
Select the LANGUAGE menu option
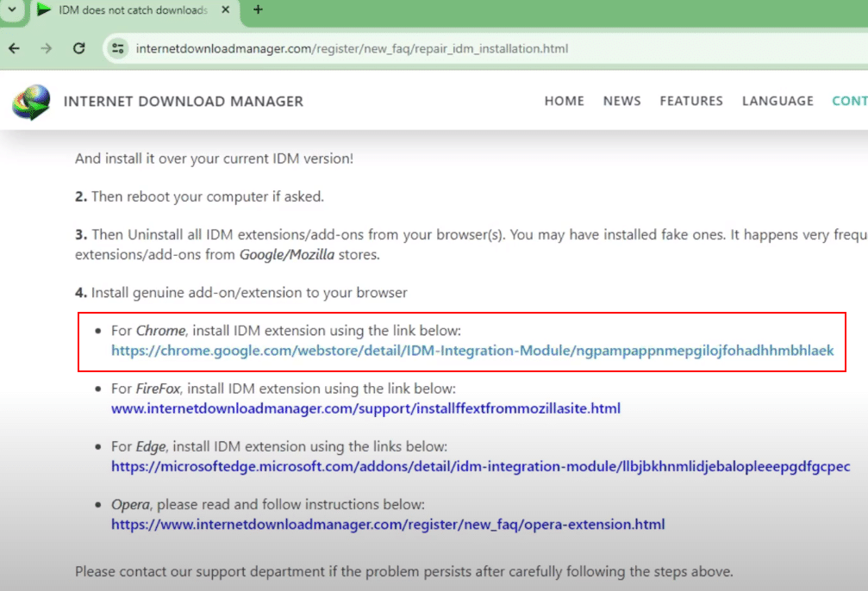click(777, 101)
